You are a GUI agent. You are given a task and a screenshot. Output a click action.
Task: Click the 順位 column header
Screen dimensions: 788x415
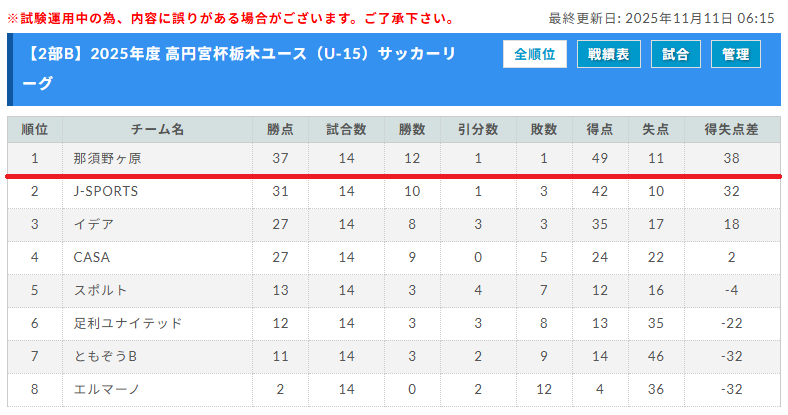click(x=34, y=129)
